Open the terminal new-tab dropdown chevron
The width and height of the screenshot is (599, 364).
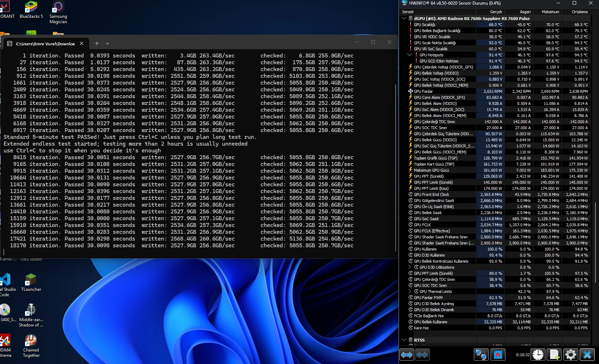point(107,44)
